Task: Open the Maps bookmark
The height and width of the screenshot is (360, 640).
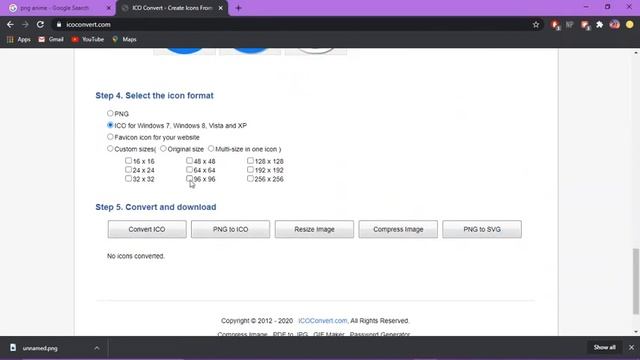Action: point(124,40)
